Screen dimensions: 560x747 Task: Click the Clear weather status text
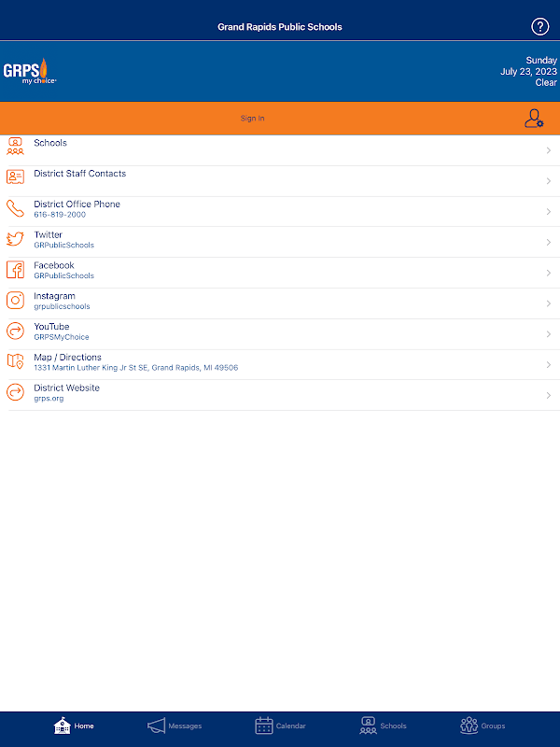click(546, 82)
